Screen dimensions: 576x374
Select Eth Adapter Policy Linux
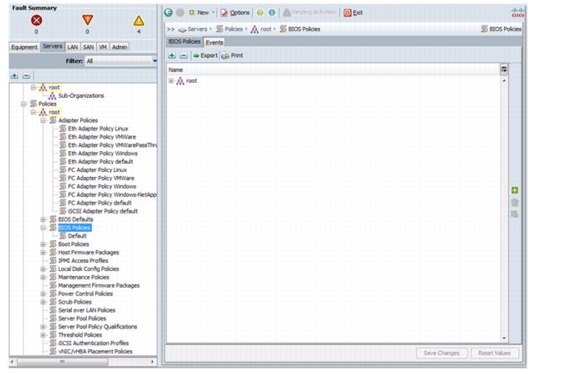tap(98, 129)
